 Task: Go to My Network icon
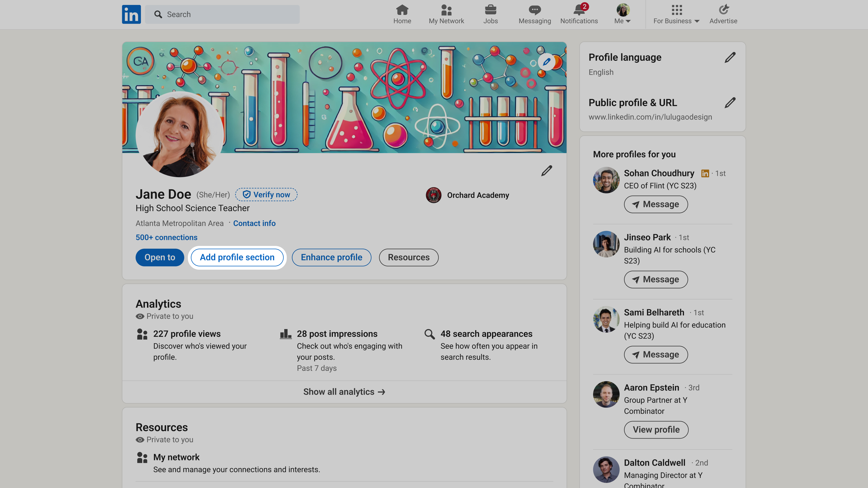[446, 10]
